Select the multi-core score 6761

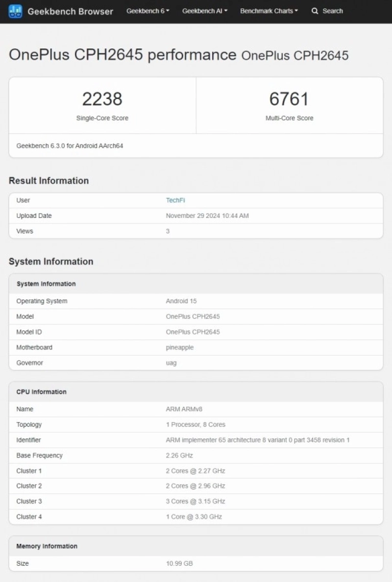coord(289,99)
